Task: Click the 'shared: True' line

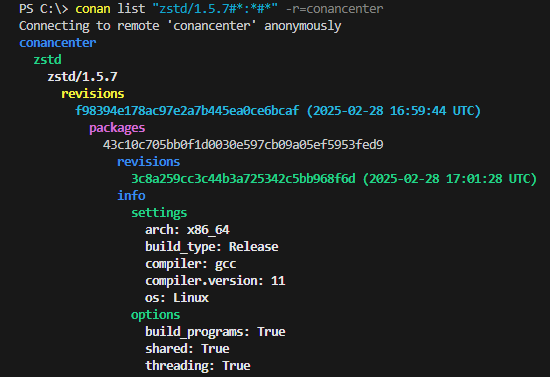Action: point(187,349)
